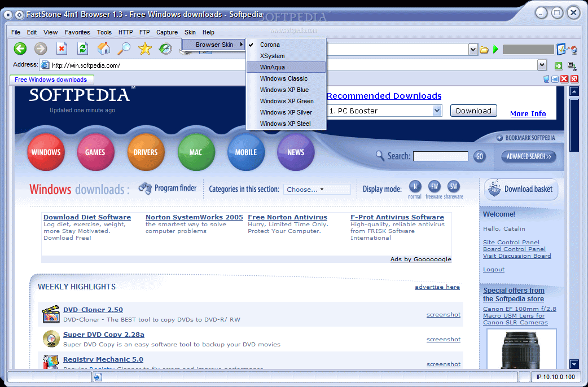Select the checked Corona skin

[x=286, y=45]
